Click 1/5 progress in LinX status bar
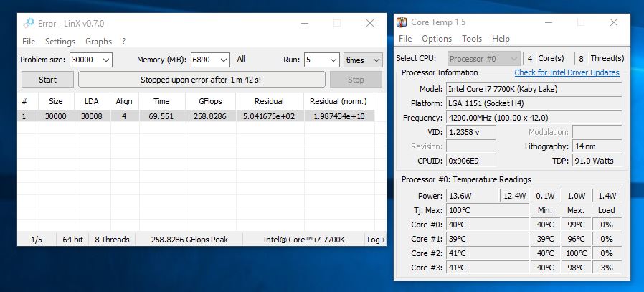This screenshot has height=292, width=644. point(37,240)
